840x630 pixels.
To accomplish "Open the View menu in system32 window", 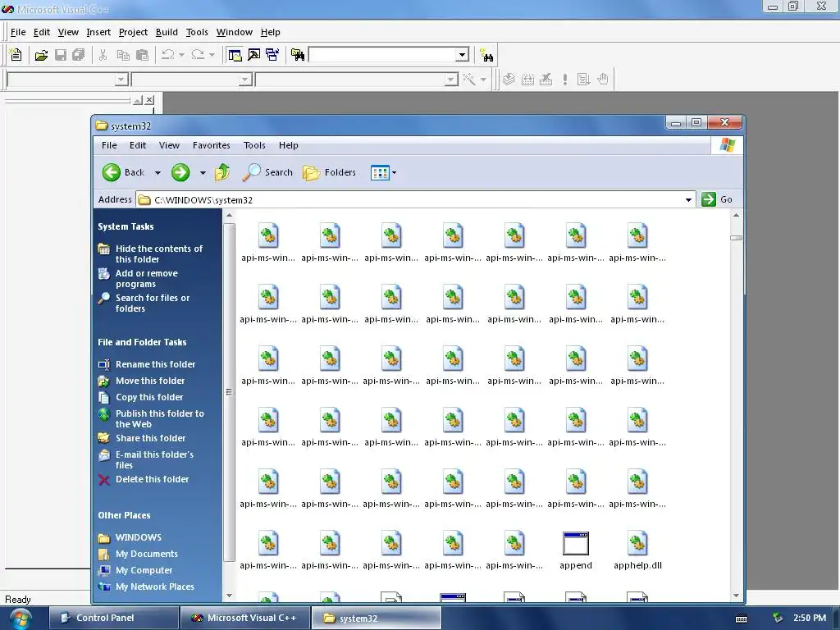I will tap(169, 145).
